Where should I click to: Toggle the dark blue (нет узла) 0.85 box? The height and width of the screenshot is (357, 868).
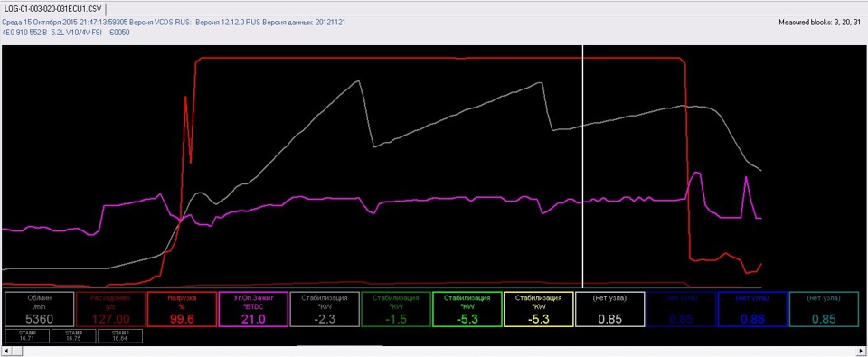681,309
